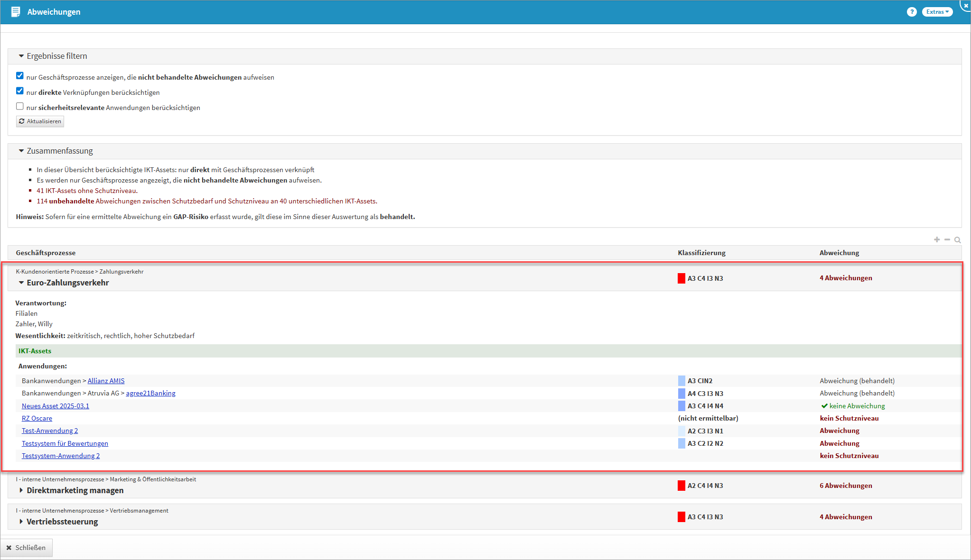
Task: Click the Aktualisieren refresh button
Action: (x=40, y=121)
